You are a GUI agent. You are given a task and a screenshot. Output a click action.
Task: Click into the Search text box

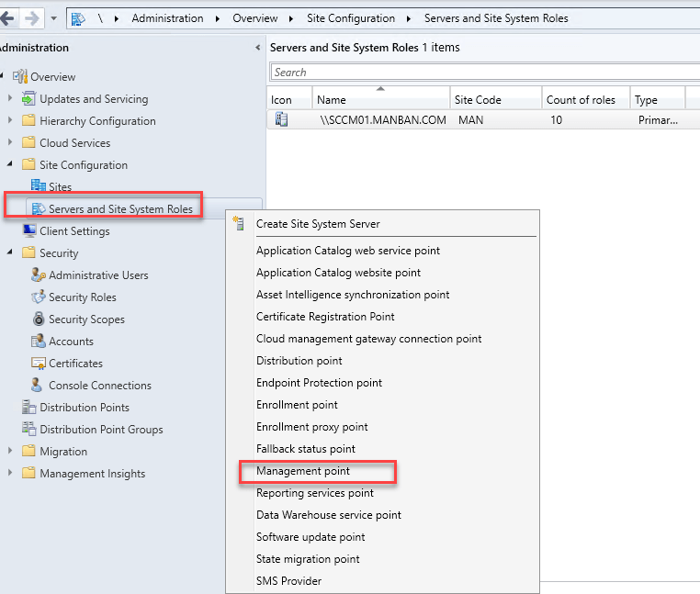(x=482, y=72)
